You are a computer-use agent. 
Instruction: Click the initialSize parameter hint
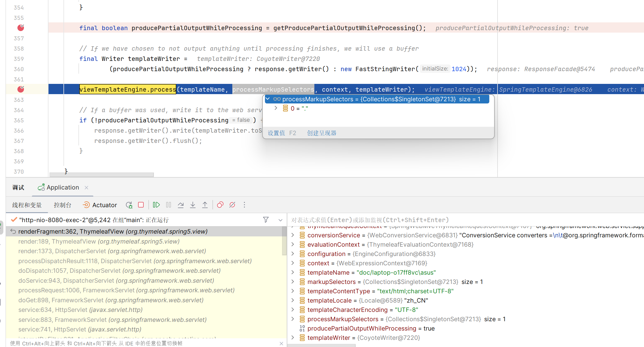(x=435, y=69)
